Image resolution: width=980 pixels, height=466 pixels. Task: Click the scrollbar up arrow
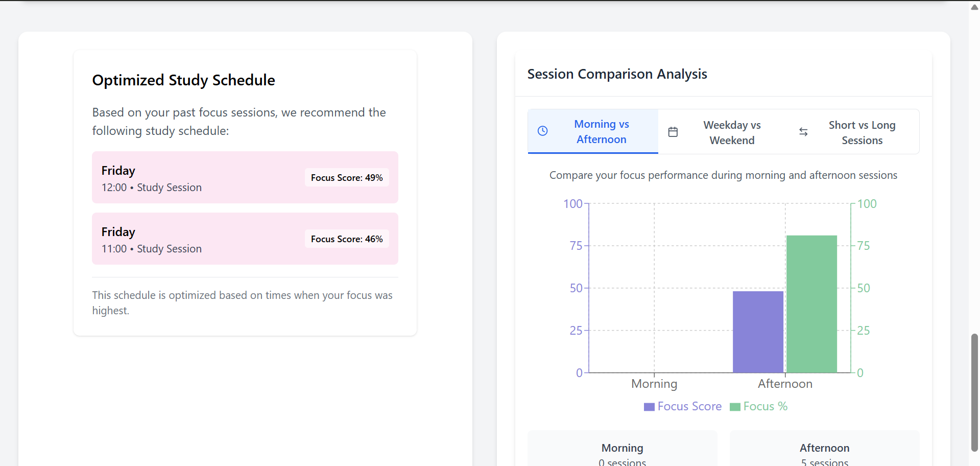pyautogui.click(x=974, y=7)
